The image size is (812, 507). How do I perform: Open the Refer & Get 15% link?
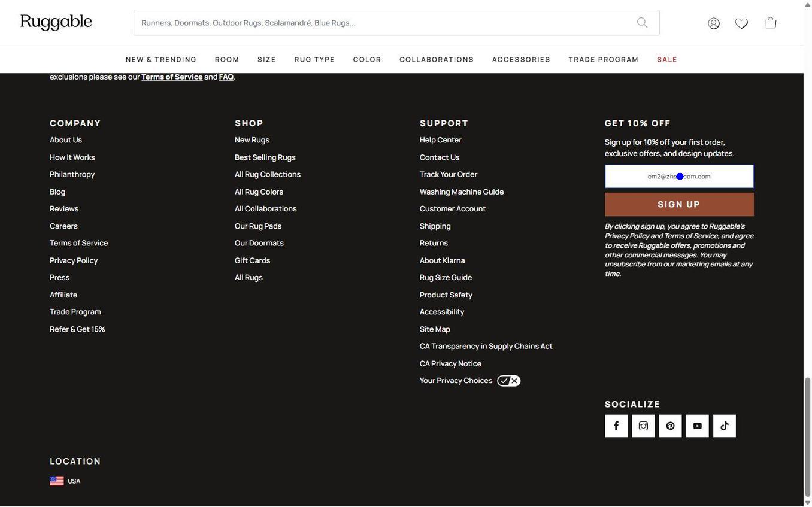pyautogui.click(x=77, y=327)
